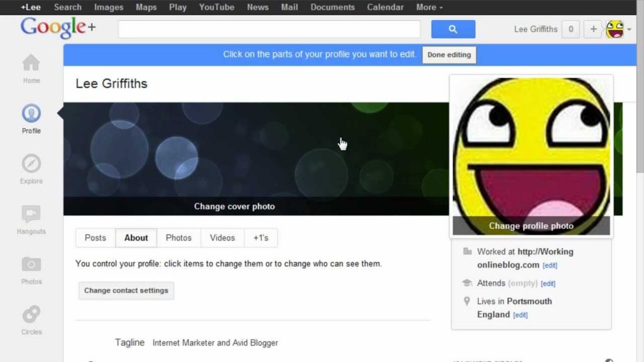Viewport: 644px width, 362px height.
Task: Click Change profile photo
Action: tap(531, 226)
